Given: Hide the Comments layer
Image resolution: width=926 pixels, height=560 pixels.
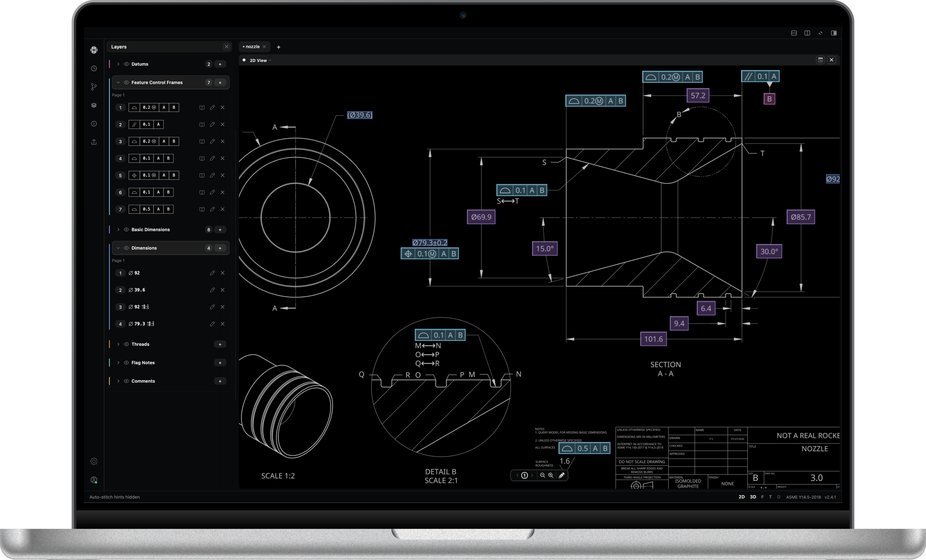Looking at the screenshot, I should 126,381.
